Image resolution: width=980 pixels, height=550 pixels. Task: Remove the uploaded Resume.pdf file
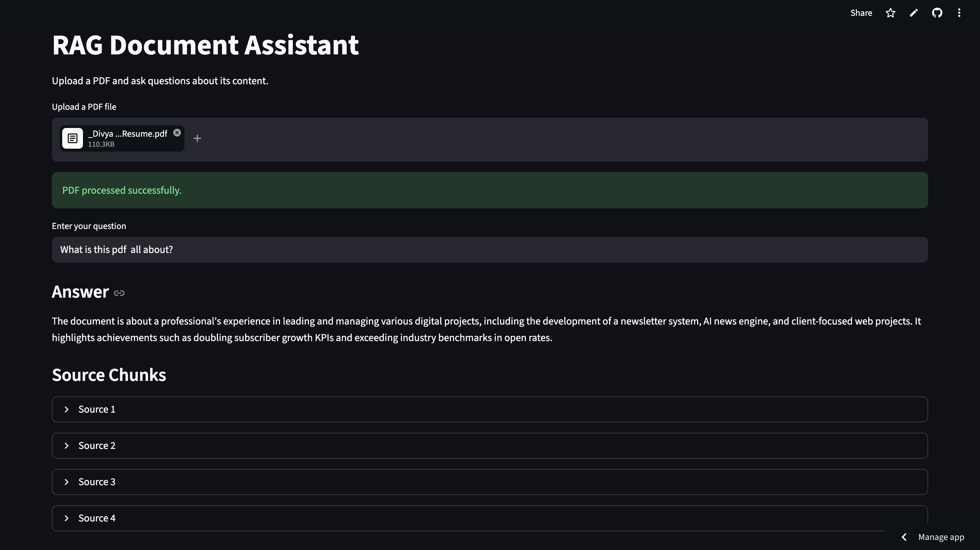[x=177, y=133]
